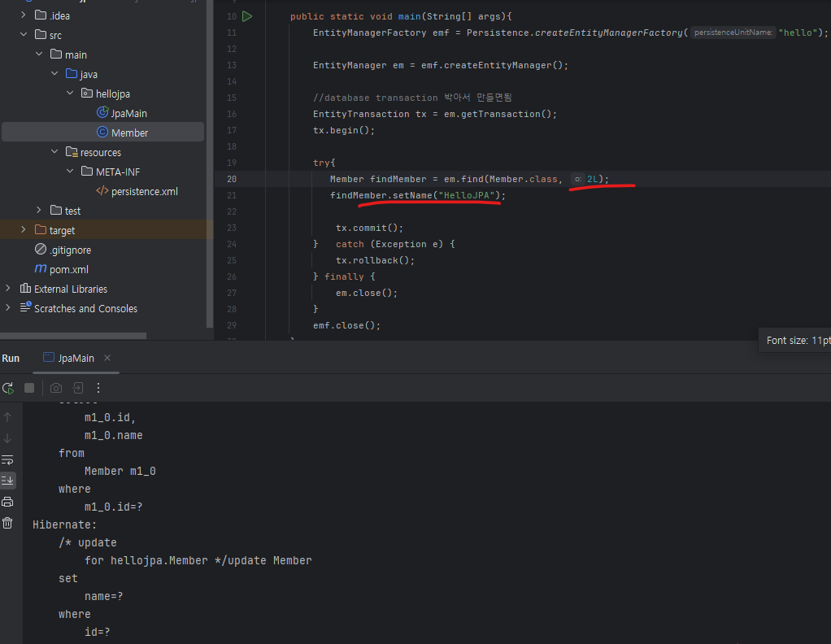Expand the test folder
The height and width of the screenshot is (644, 831).
[39, 211]
